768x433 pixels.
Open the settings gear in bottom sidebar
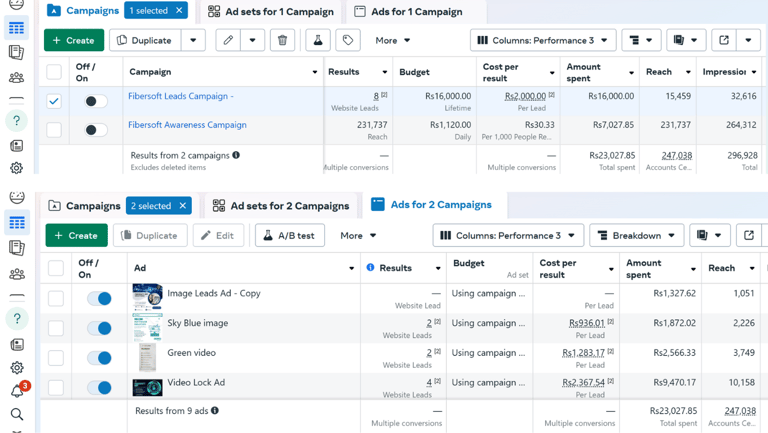tap(17, 367)
